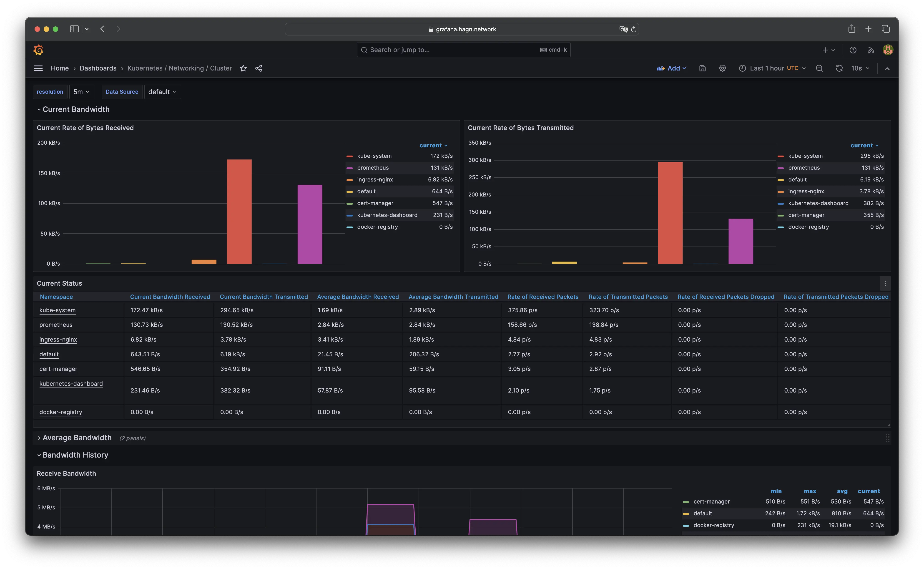Sort by Current Bandwidth Received column header
This screenshot has width=924, height=569.
170,297
